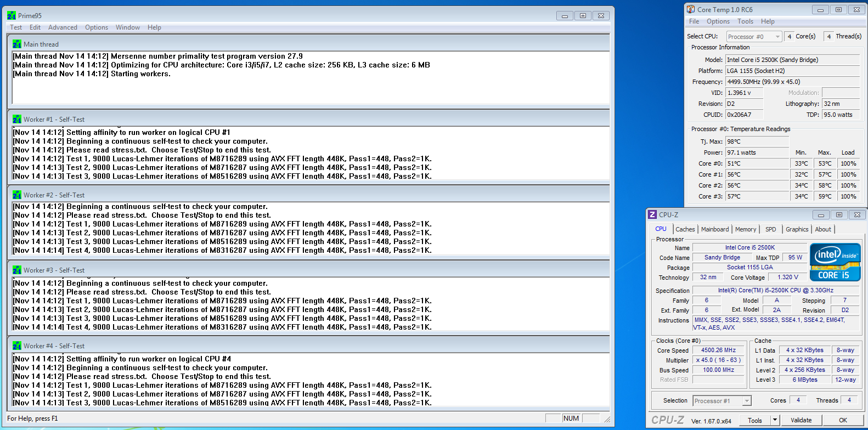The width and height of the screenshot is (868, 430).
Task: Click the Frequency field showing 4499.50MHz
Action: pos(792,82)
